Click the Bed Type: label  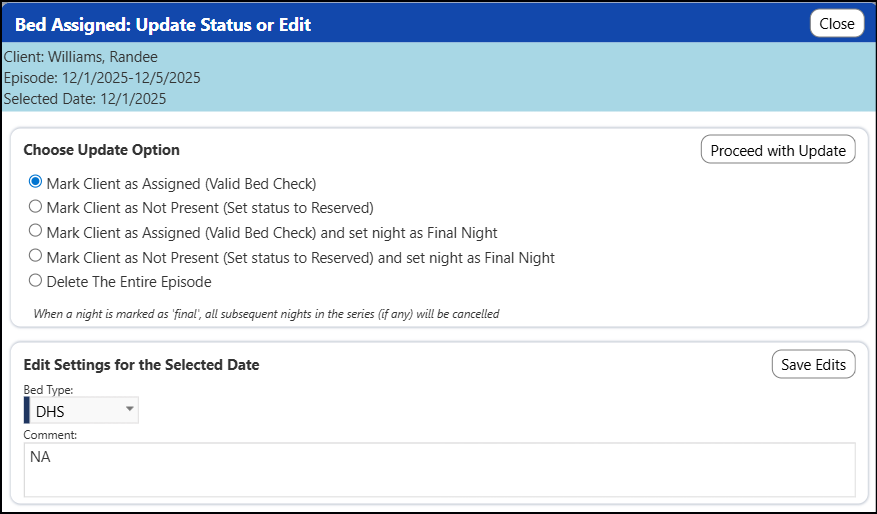48,390
